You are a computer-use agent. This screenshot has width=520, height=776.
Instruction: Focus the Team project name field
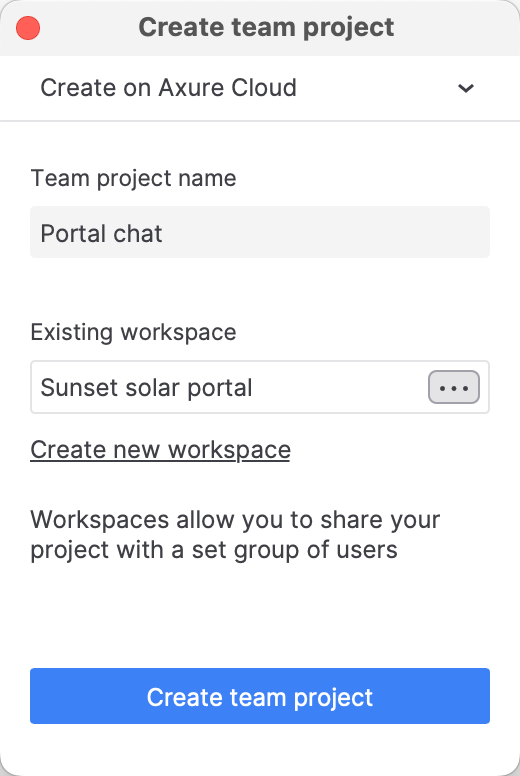tap(260, 232)
